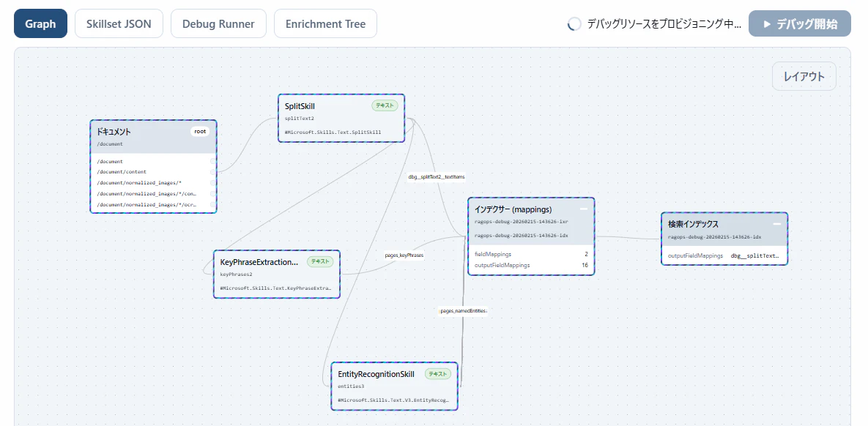Select the ドキュメント node title
The image size is (868, 426).
114,132
